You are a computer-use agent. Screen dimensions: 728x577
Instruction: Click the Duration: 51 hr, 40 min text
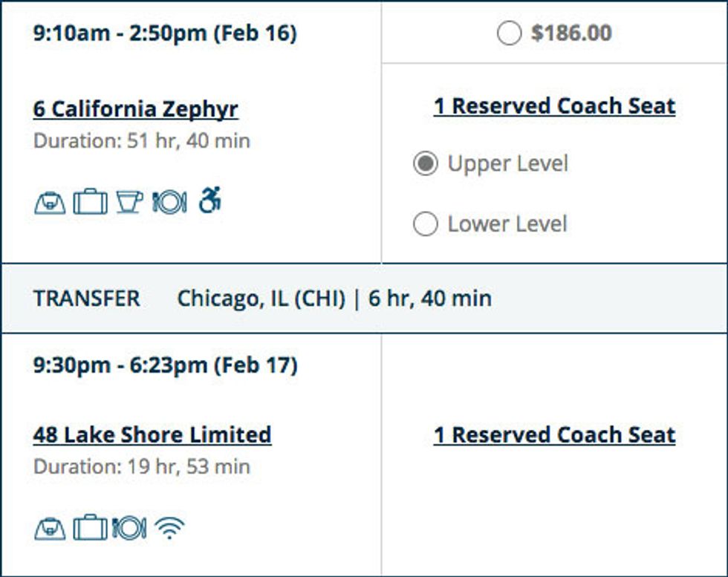click(142, 141)
